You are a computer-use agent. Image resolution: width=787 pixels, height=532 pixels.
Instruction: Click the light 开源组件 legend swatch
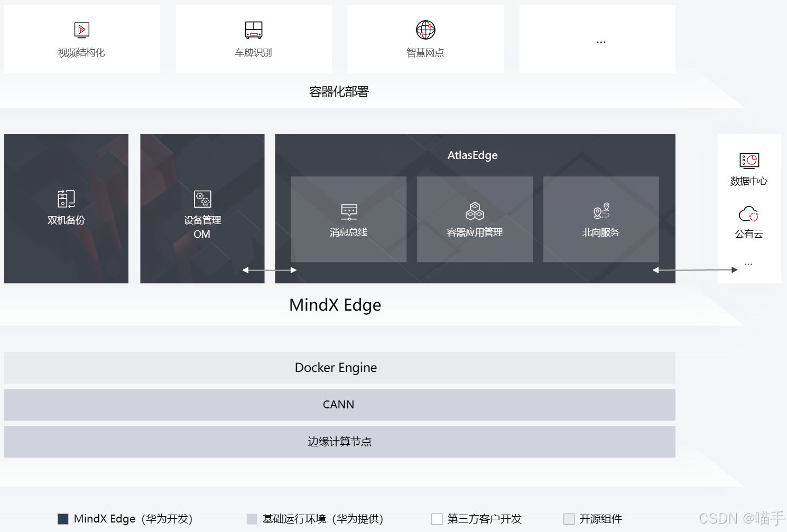point(569,519)
